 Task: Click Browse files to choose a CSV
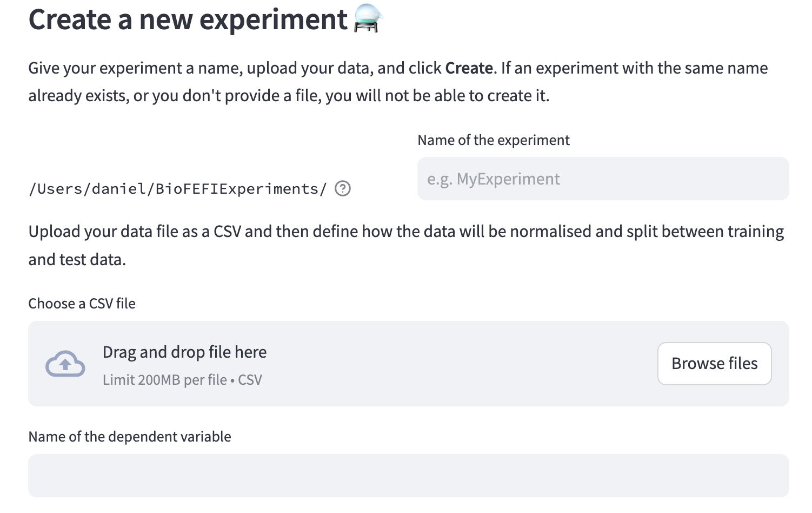click(x=714, y=364)
